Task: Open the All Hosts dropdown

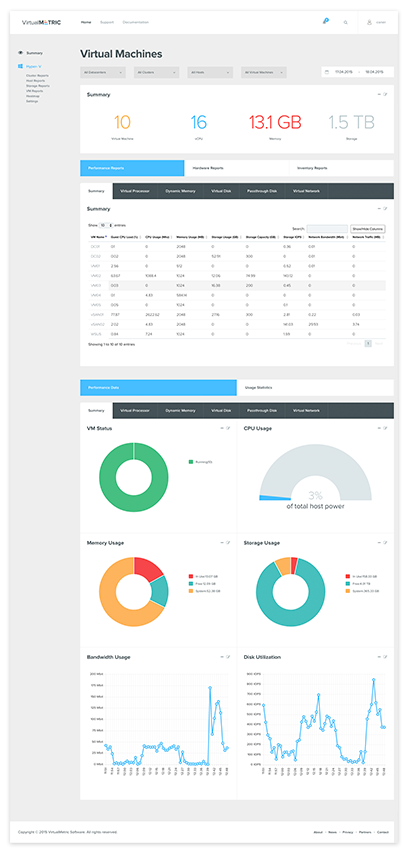Action: (210, 72)
